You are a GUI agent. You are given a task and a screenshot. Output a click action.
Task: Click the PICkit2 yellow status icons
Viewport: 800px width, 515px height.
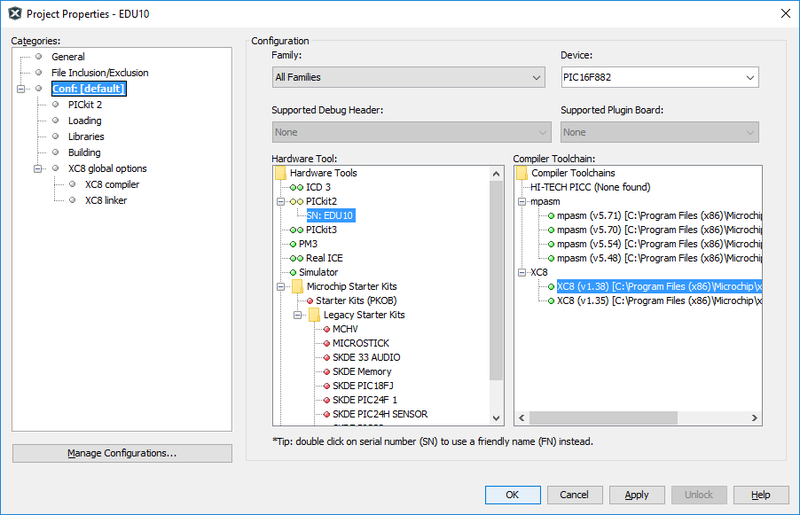click(296, 202)
